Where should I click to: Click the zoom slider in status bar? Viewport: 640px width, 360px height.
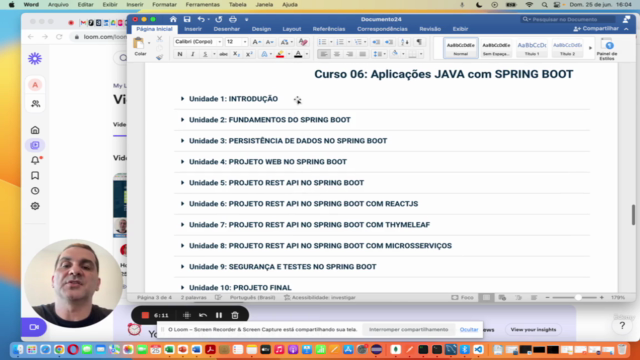click(574, 298)
